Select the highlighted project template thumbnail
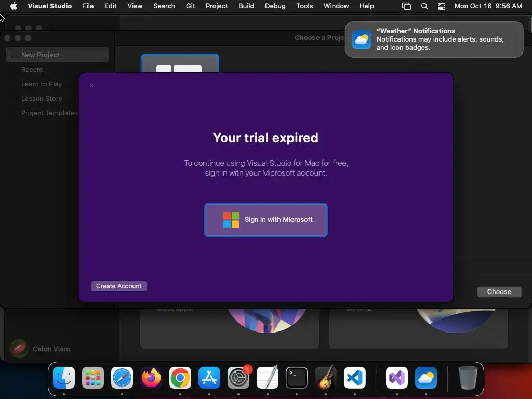The height and width of the screenshot is (399, 532). [x=180, y=64]
